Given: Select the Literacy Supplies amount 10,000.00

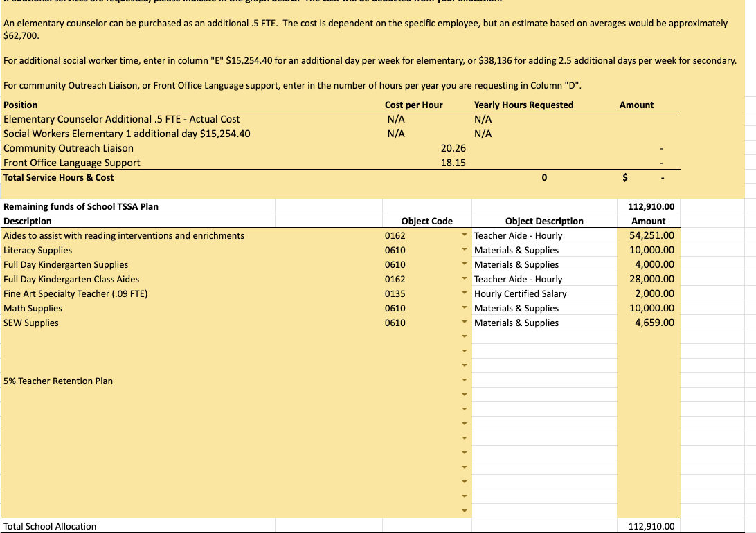Looking at the screenshot, I should (649, 250).
